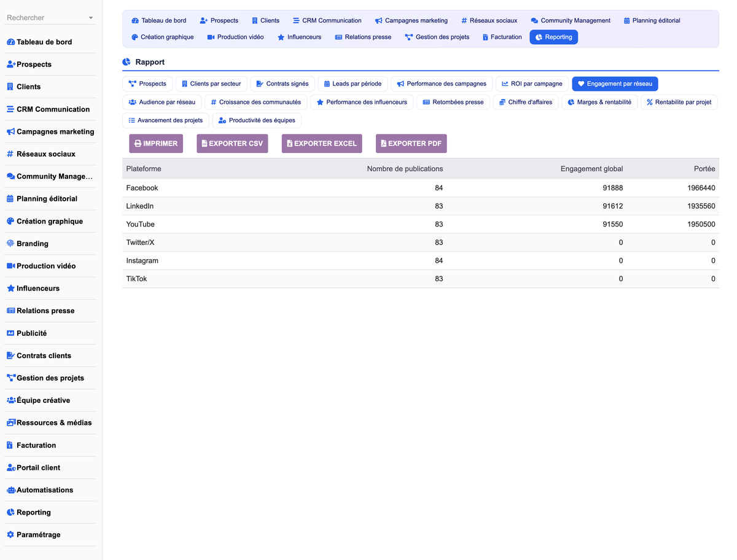This screenshot has width=737, height=560.
Task: Click EXPORTER EXCEL button
Action: pos(322,144)
